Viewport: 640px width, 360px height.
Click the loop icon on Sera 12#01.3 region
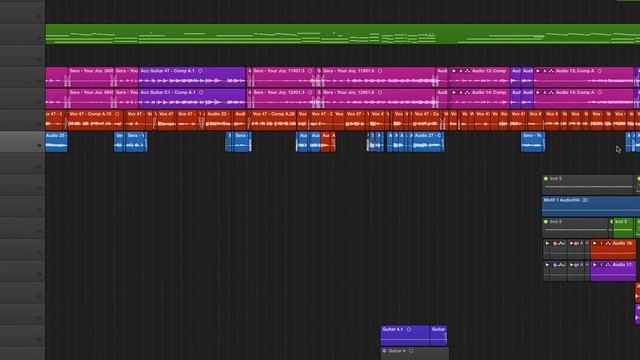(310, 93)
